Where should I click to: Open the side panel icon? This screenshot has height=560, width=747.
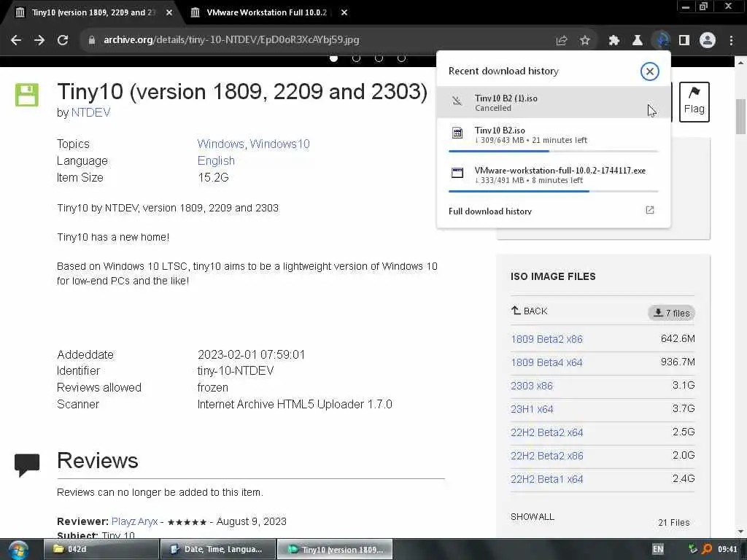[684, 41]
